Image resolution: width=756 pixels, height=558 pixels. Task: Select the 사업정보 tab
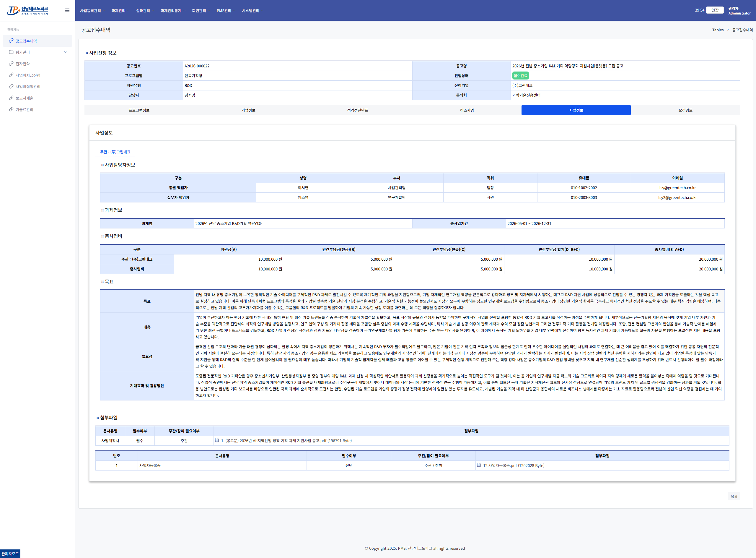click(x=576, y=110)
